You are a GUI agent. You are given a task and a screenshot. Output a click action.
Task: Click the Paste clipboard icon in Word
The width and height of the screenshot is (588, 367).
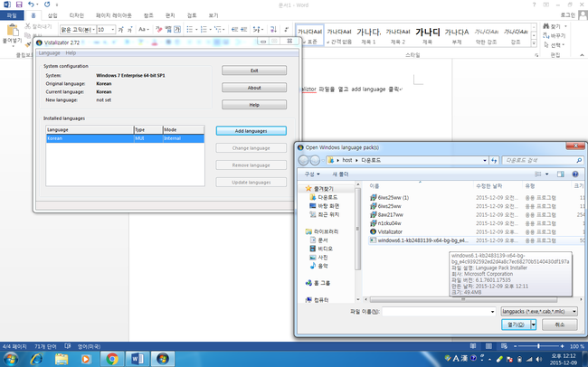coord(13,30)
